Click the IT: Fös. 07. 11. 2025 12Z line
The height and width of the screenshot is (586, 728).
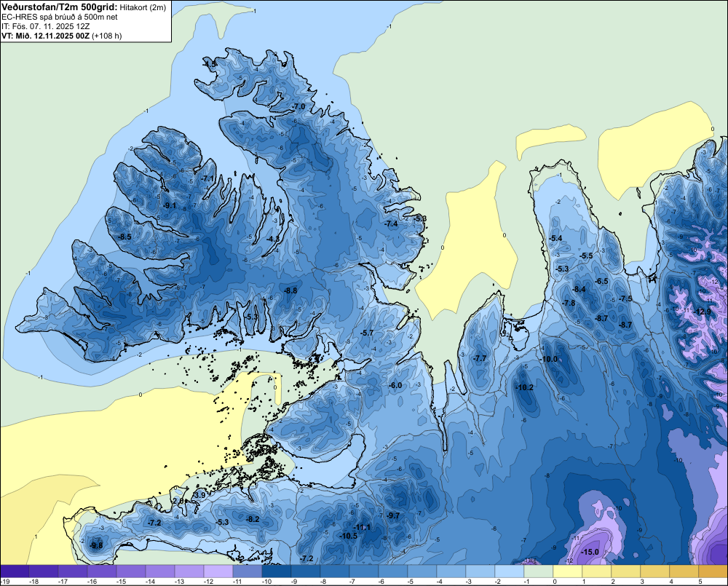(45, 26)
